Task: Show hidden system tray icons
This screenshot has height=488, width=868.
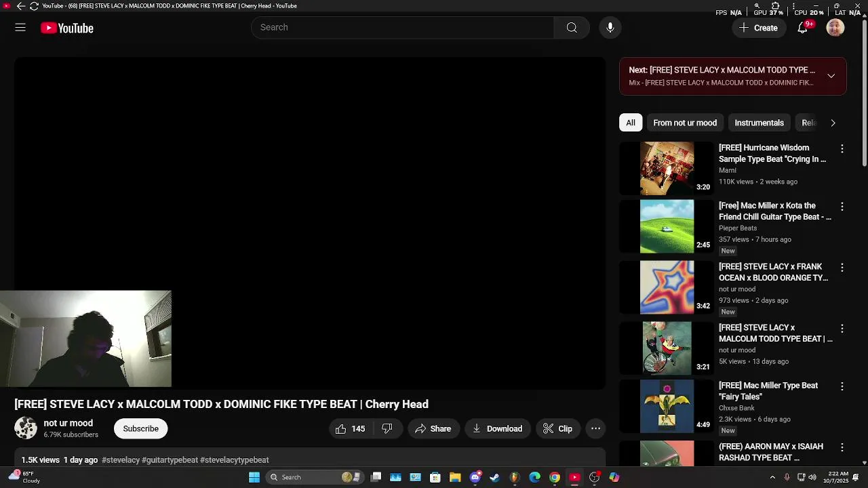Action: (772, 477)
